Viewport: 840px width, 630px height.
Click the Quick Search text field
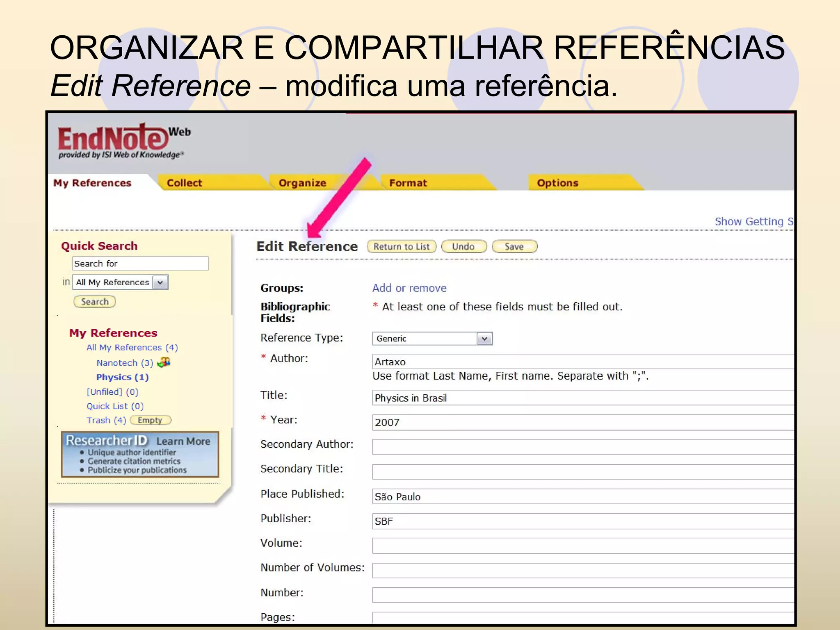click(140, 264)
